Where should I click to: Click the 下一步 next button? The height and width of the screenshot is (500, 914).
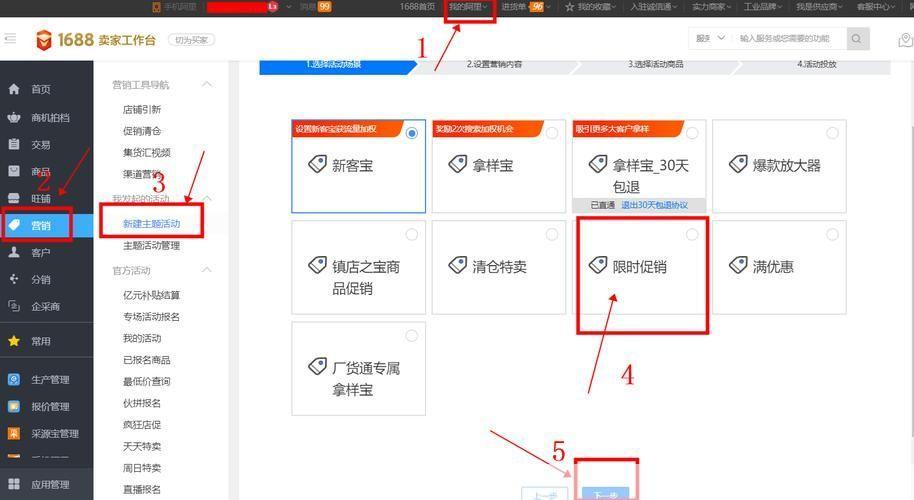coord(606,494)
